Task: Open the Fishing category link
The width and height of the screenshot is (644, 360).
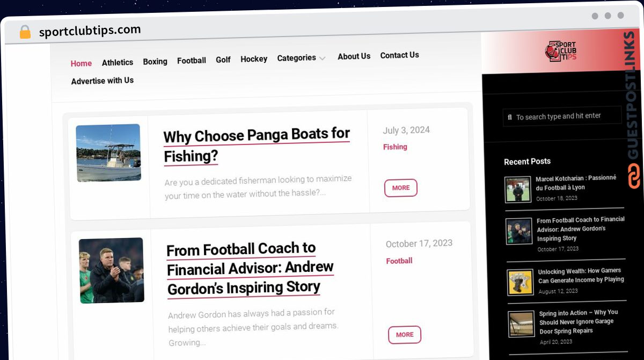Action: click(x=395, y=147)
